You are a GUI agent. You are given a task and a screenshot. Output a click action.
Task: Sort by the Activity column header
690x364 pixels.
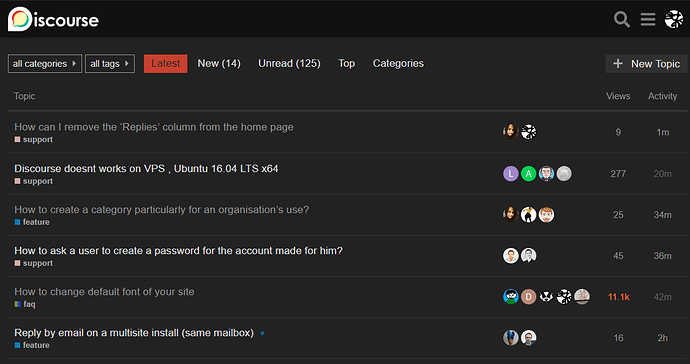tap(662, 96)
